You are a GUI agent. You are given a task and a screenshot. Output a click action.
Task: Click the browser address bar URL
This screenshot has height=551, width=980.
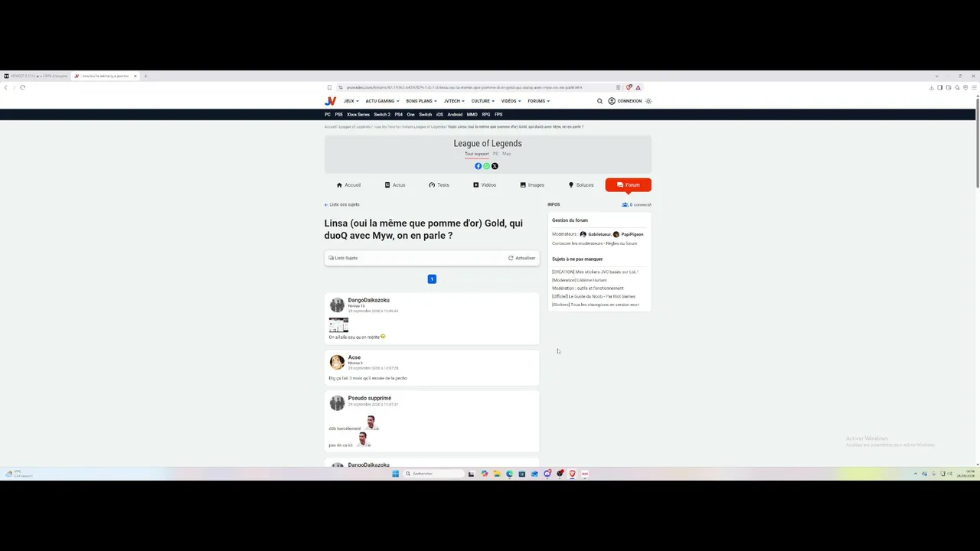point(464,87)
